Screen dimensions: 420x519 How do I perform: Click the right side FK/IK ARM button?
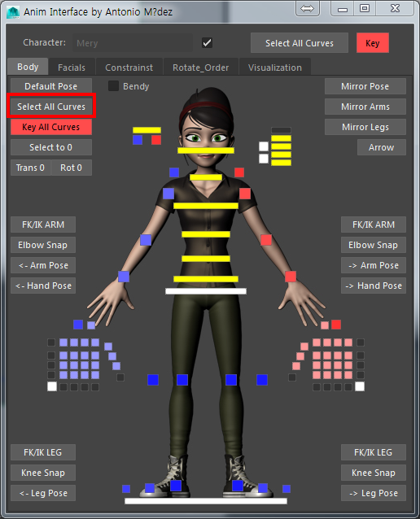tap(374, 225)
